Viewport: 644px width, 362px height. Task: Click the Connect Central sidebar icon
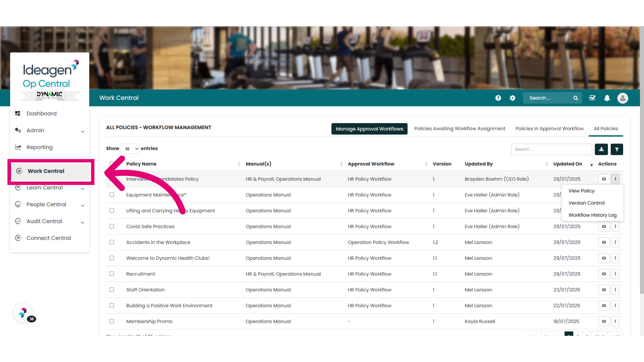[18, 238]
